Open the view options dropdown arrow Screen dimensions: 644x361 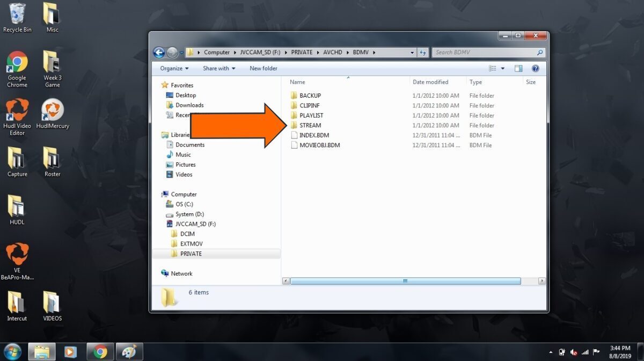pyautogui.click(x=503, y=68)
